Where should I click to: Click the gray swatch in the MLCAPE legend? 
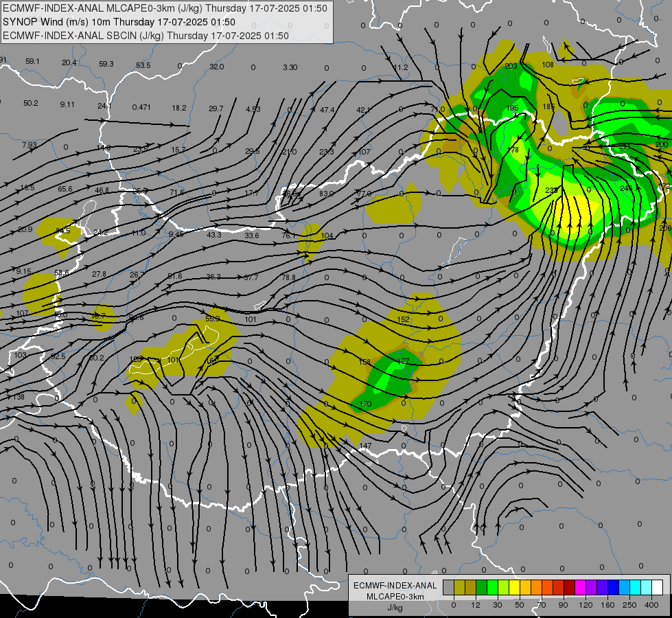pos(449,588)
